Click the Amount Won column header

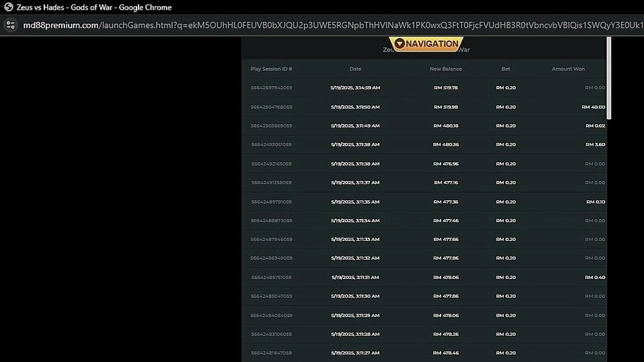(568, 69)
